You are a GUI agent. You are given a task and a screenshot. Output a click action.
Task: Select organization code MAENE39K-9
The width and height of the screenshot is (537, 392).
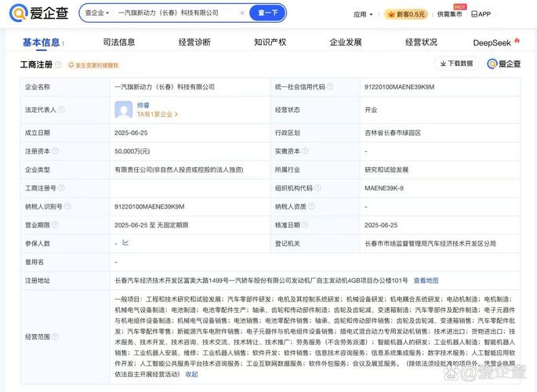coord(384,188)
